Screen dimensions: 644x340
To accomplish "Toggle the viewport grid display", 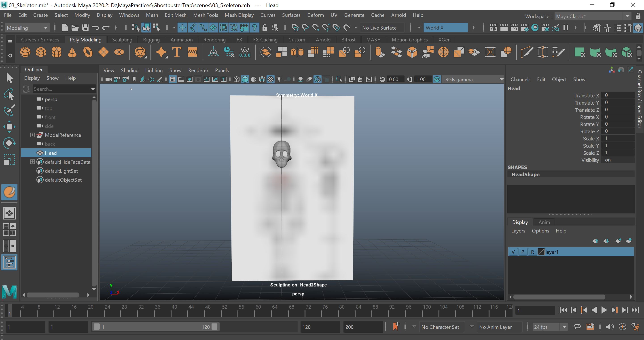I will (172, 79).
